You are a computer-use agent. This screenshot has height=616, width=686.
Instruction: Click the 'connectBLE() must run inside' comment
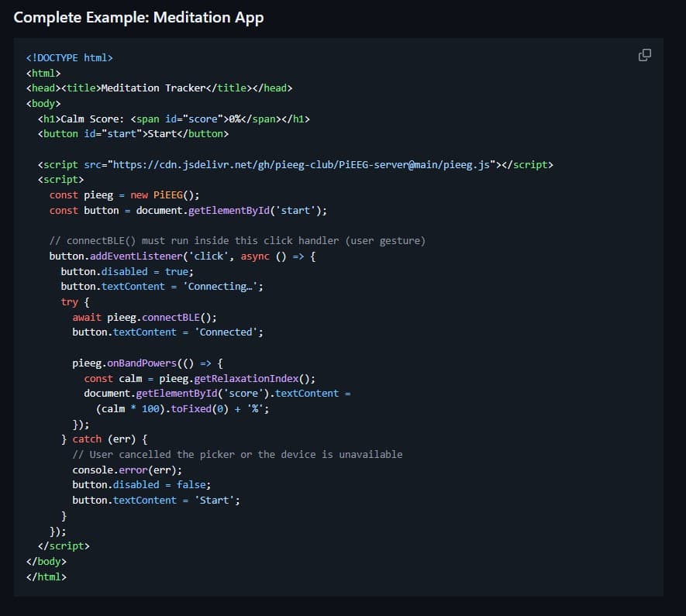[237, 241]
